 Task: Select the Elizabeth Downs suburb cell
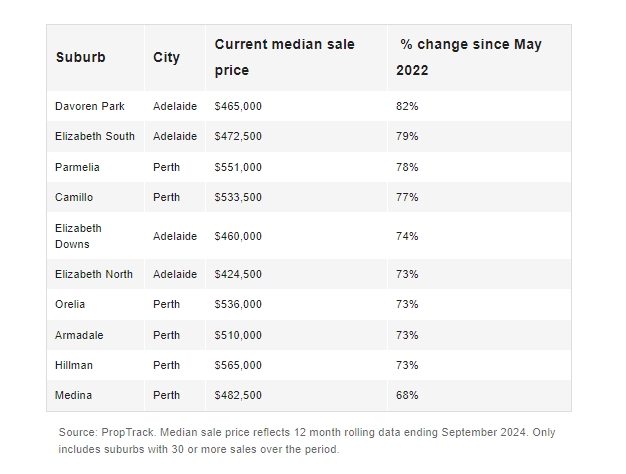[x=78, y=236]
